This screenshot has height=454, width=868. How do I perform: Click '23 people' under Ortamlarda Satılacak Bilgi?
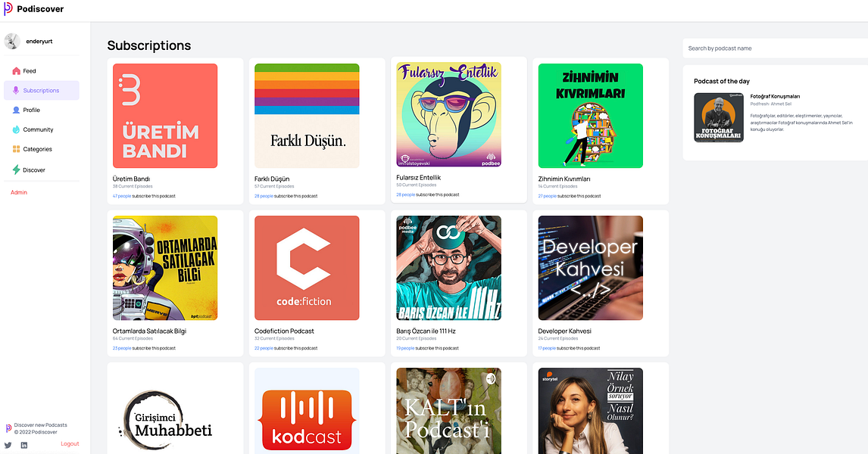tap(122, 348)
